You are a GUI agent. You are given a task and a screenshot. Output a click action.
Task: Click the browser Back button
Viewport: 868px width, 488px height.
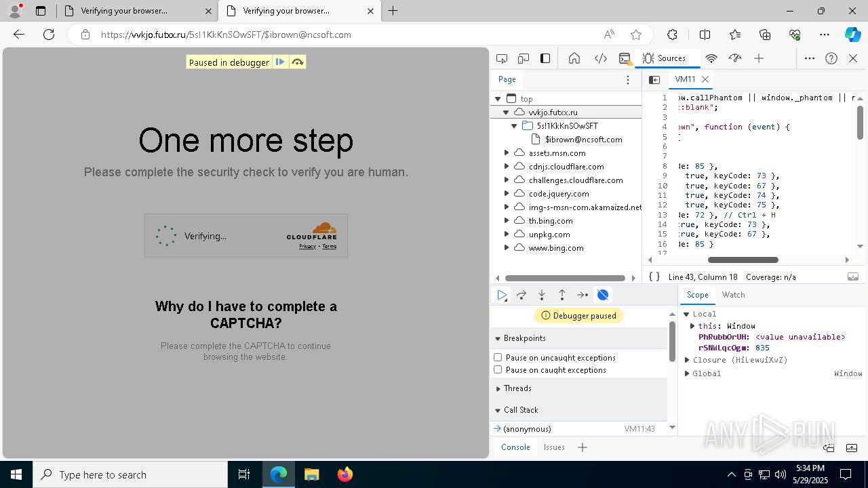19,35
